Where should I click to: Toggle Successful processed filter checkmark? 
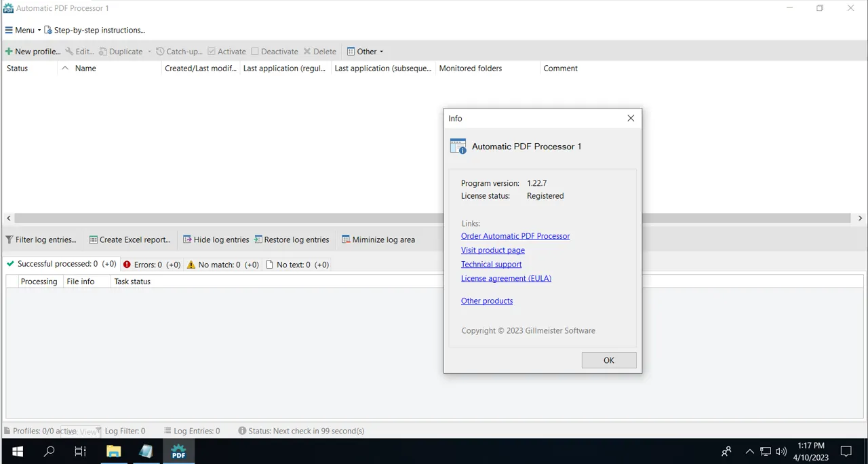(x=10, y=264)
